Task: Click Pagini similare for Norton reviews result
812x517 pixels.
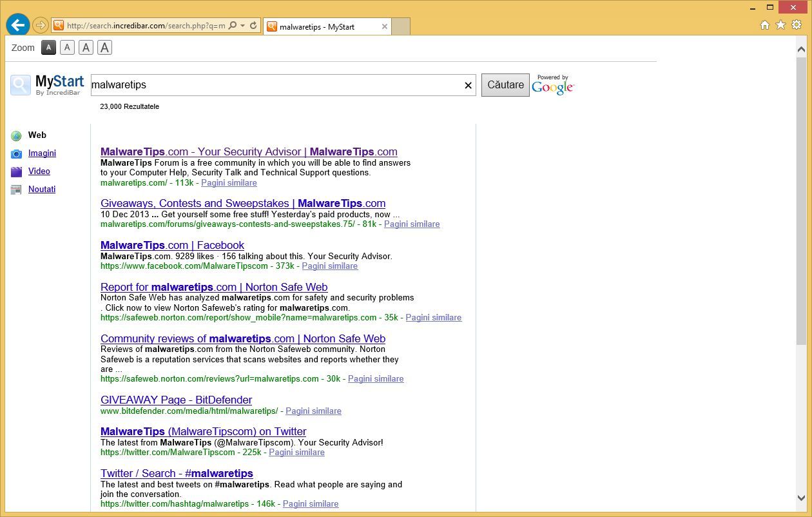Action: tap(376, 379)
